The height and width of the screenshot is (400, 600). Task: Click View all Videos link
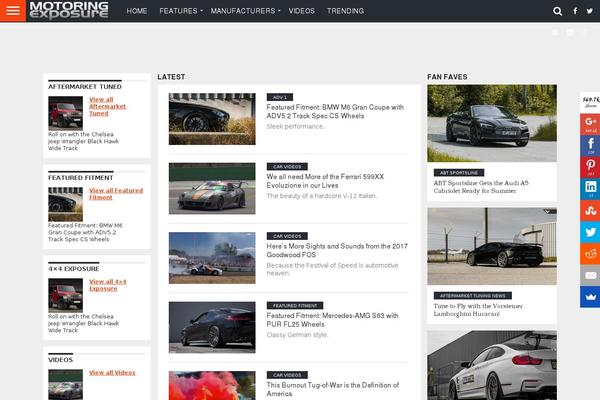[112, 372]
